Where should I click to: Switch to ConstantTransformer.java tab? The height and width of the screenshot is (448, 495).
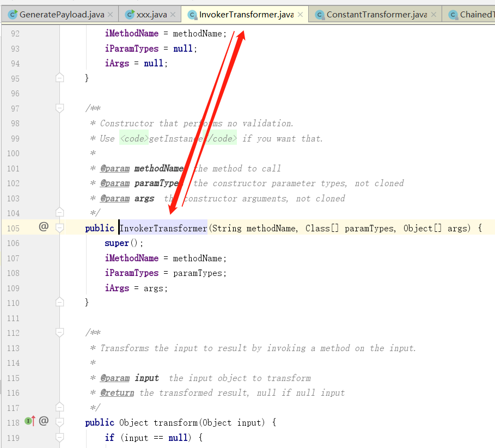tap(375, 15)
